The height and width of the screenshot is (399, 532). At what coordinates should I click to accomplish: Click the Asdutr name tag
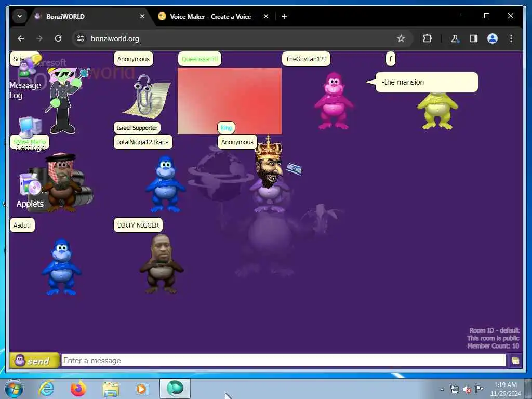[x=22, y=225]
